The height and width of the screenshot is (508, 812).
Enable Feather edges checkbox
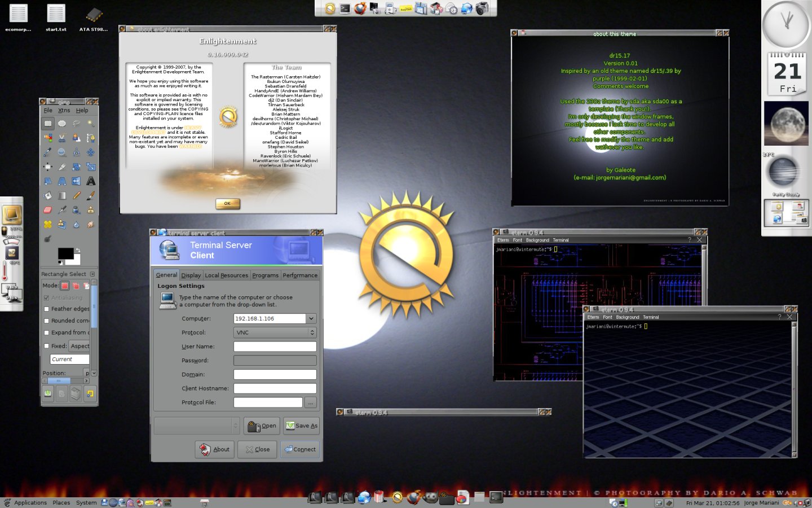click(x=46, y=309)
